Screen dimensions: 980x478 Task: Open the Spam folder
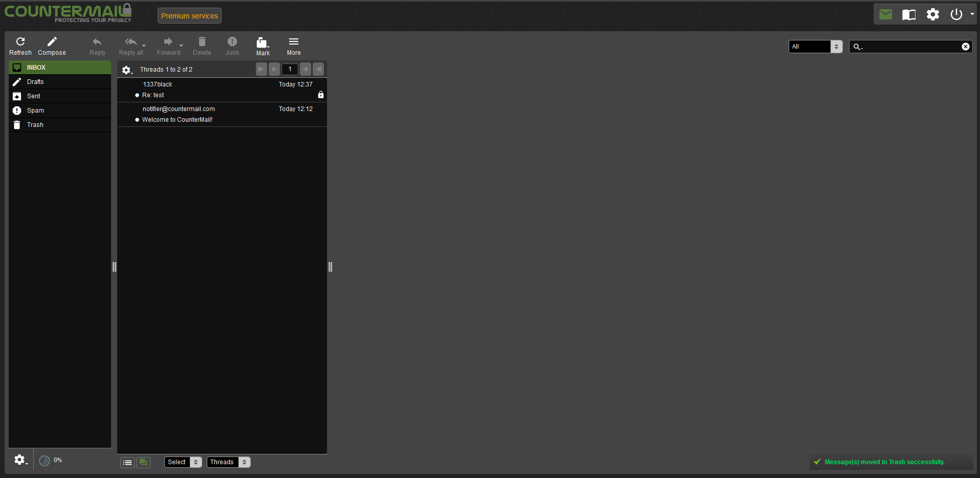tap(60, 111)
